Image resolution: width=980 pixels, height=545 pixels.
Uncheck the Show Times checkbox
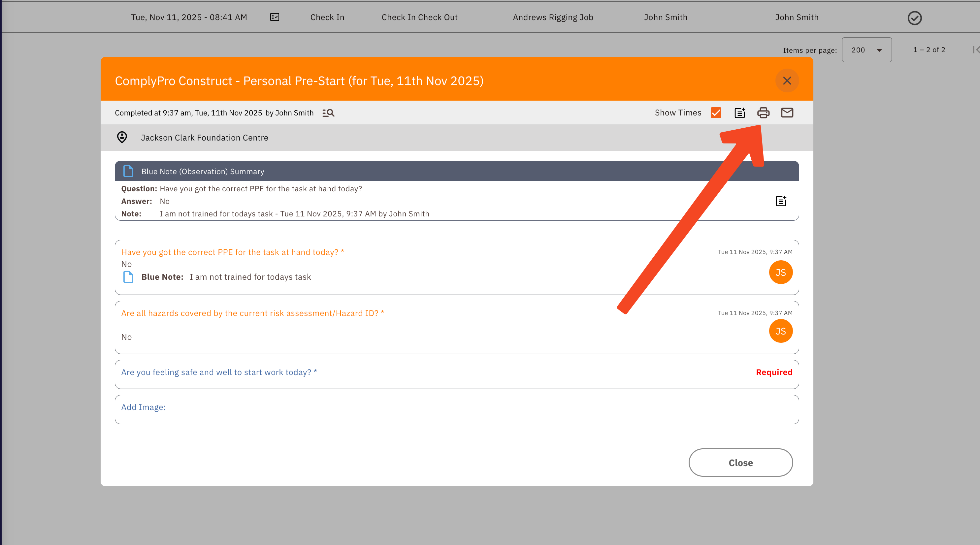click(716, 112)
